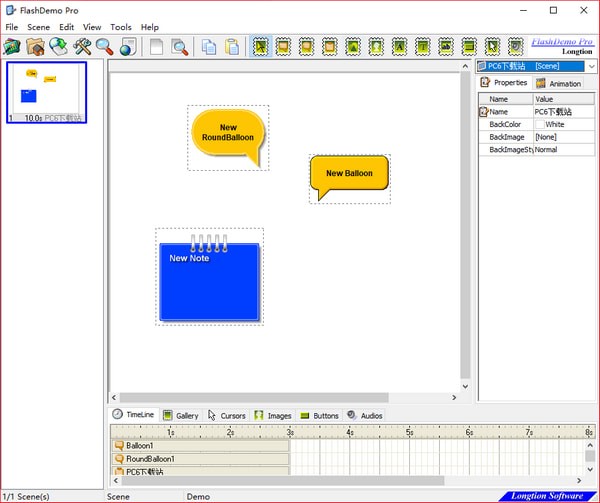
Task: Click the copy icon in toolbar
Action: tap(208, 46)
